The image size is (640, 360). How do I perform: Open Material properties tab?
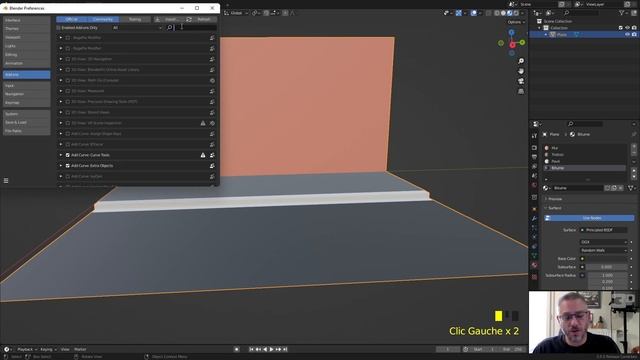click(534, 265)
